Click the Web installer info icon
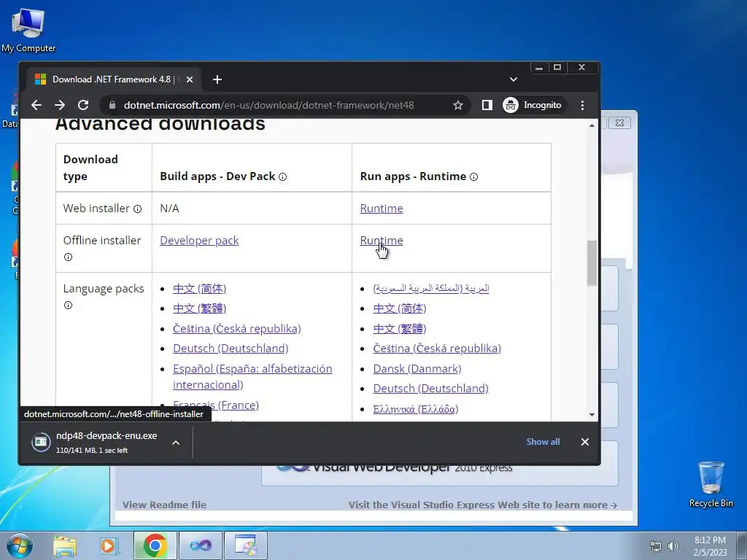This screenshot has height=560, width=747. 137,209
